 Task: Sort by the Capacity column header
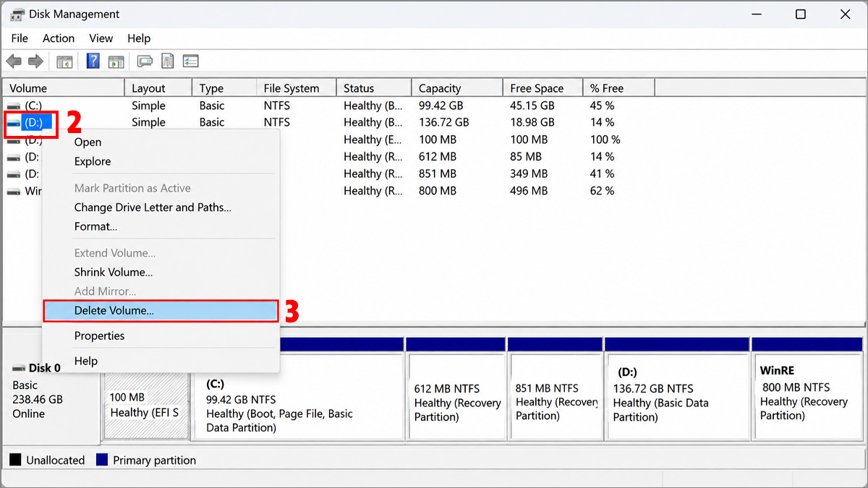click(x=457, y=88)
